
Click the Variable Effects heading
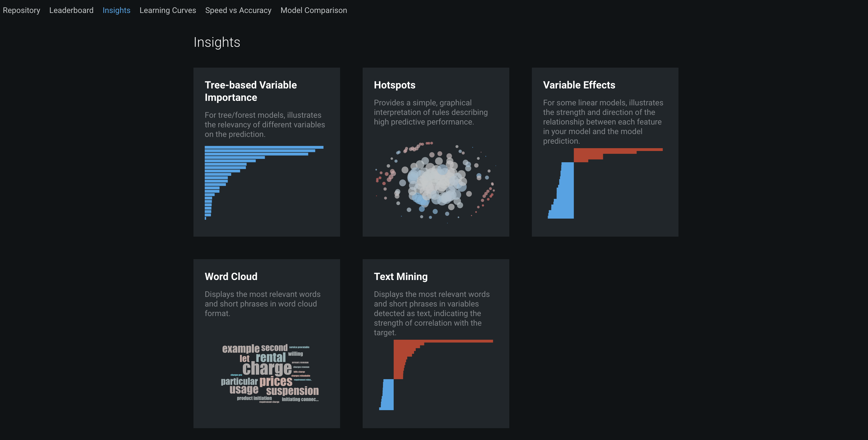pyautogui.click(x=579, y=85)
